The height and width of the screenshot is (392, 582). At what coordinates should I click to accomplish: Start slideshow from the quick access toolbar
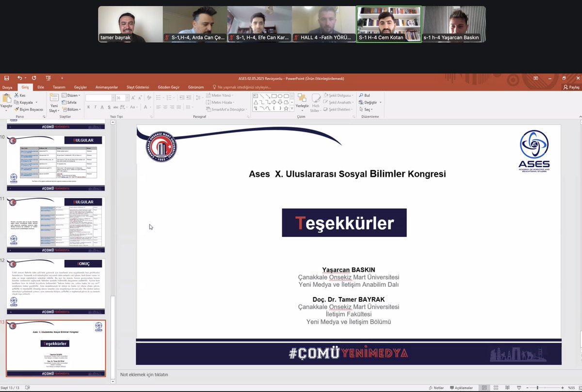pyautogui.click(x=48, y=78)
